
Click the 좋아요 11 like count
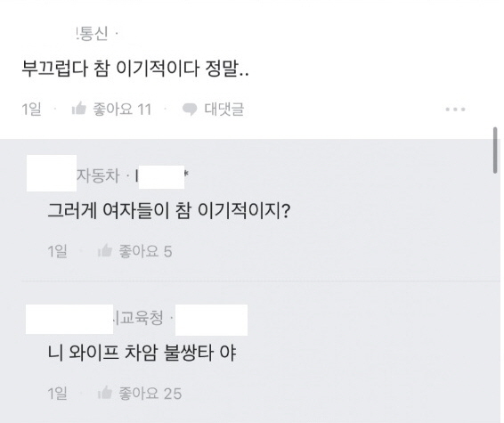[x=122, y=110]
